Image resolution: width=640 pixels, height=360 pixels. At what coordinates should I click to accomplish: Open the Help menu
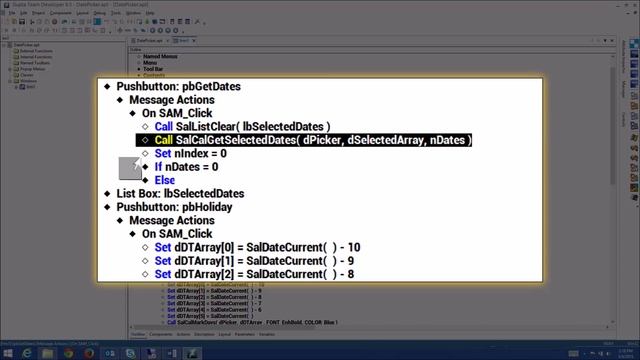click(x=150, y=13)
